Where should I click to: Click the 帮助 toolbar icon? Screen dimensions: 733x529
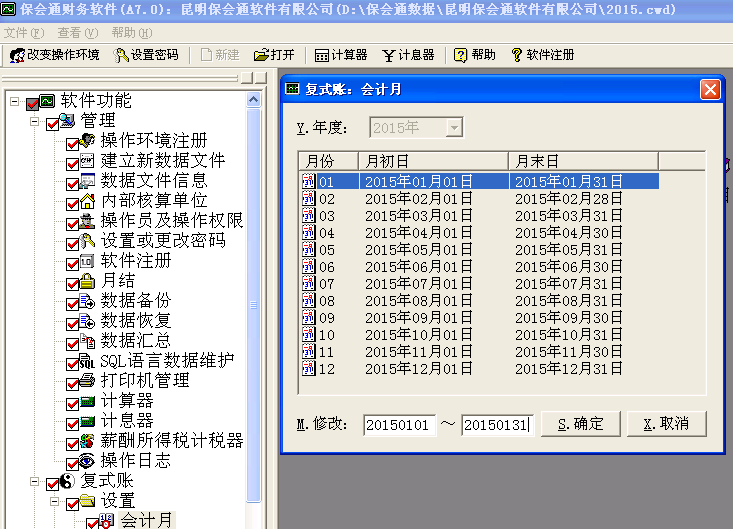[x=460, y=55]
